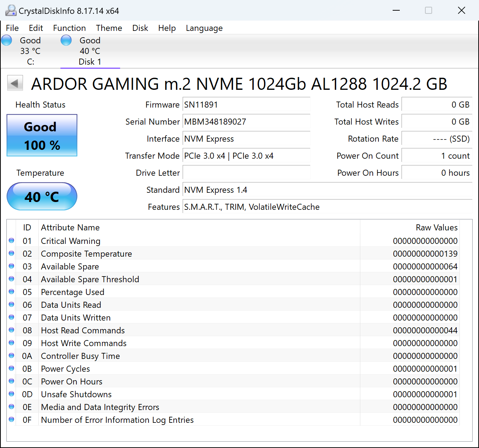
Task: Click the Health Status label
Action: (x=41, y=105)
